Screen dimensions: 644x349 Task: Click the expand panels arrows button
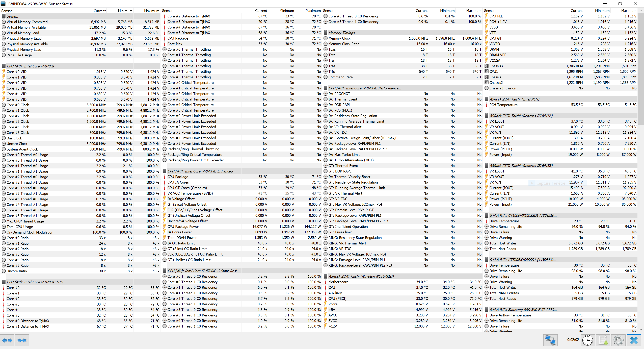7,340
